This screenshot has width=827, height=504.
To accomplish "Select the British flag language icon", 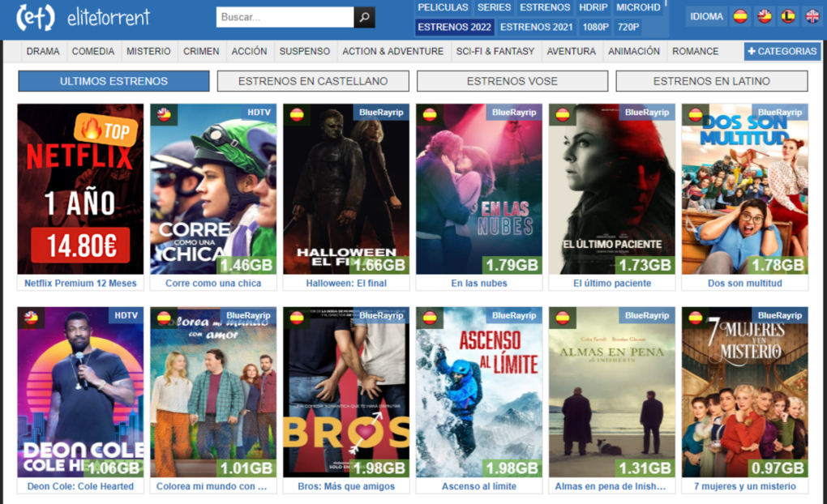I will [x=811, y=15].
